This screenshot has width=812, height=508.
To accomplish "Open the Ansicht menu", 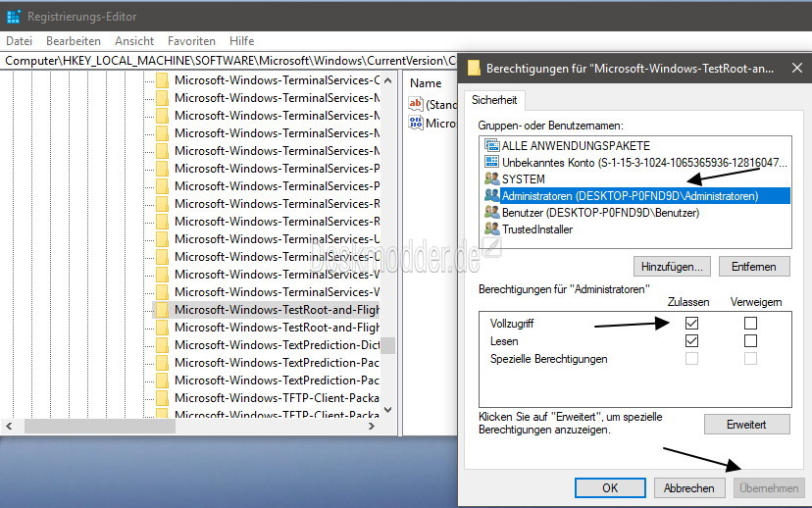I will 134,41.
